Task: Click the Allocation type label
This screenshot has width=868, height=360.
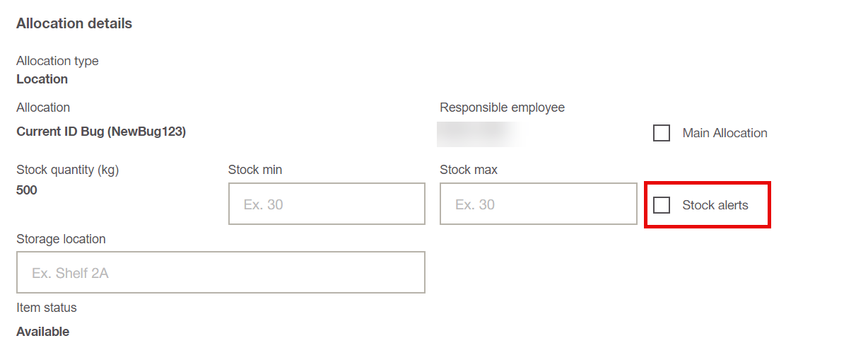Action: click(x=57, y=61)
